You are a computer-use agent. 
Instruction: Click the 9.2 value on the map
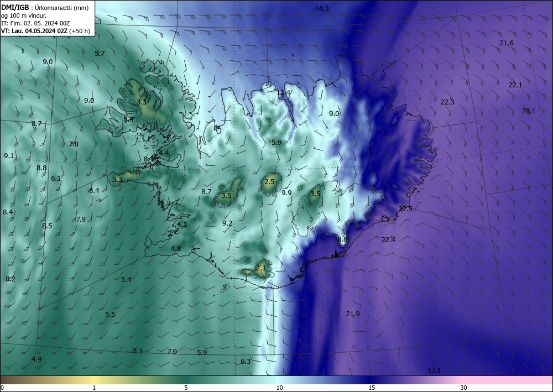coord(227,223)
